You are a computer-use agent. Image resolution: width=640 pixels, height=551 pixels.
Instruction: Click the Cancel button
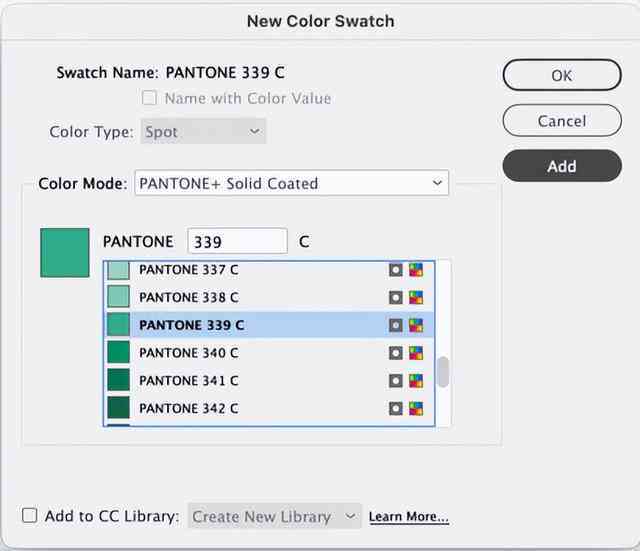tap(562, 120)
